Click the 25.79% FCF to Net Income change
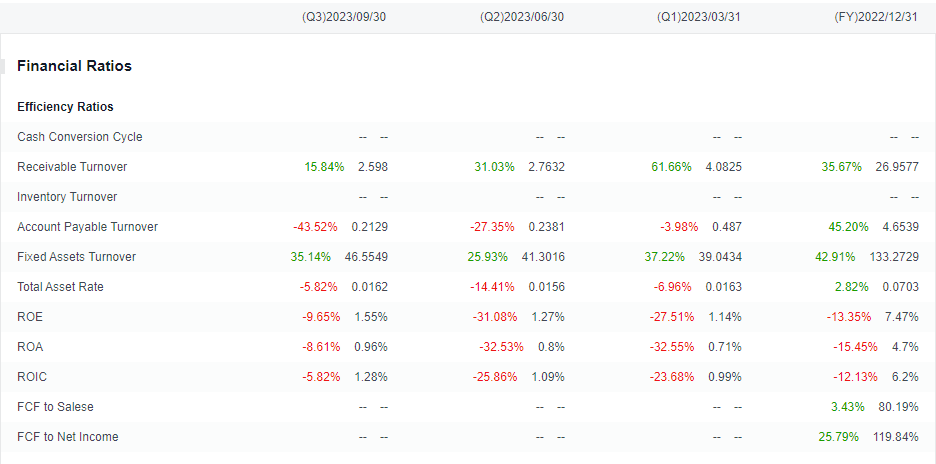This screenshot has height=464, width=936. click(839, 437)
